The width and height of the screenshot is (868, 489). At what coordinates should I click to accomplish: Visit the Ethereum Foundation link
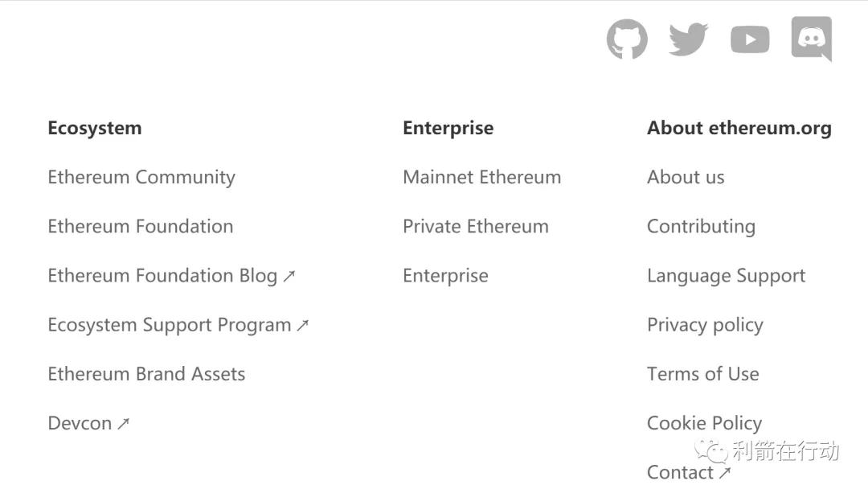coord(141,226)
